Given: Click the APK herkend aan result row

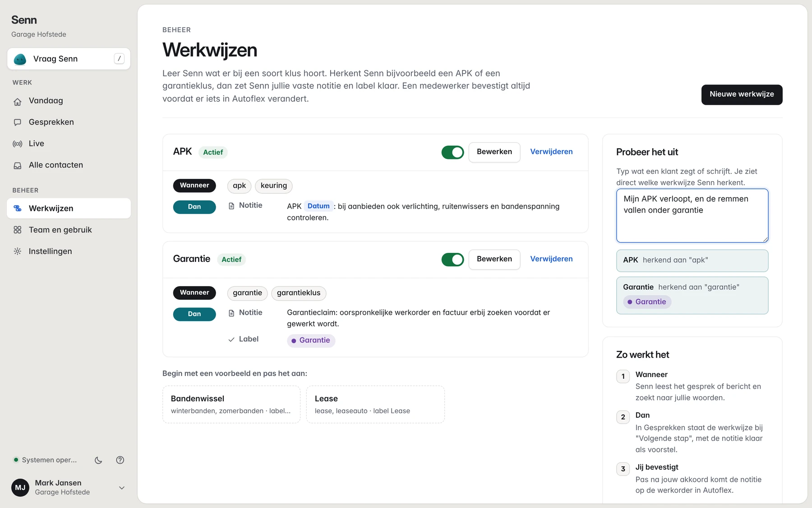Looking at the screenshot, I should pos(692,261).
